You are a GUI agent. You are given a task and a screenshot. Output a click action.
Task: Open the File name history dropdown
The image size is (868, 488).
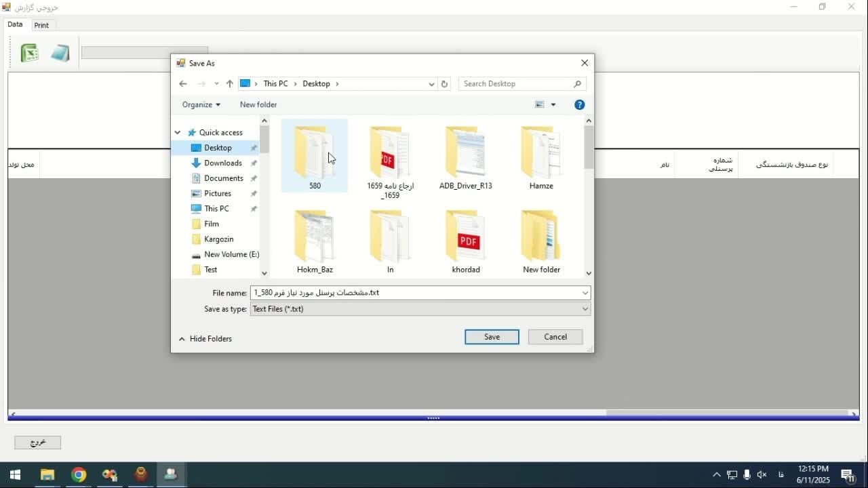(585, 293)
